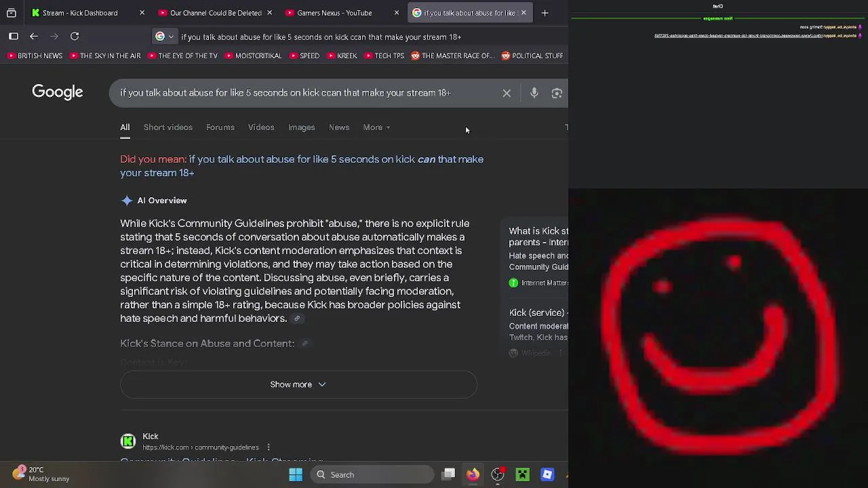
Task: Open weather widget showing 20°C
Action: (41, 474)
